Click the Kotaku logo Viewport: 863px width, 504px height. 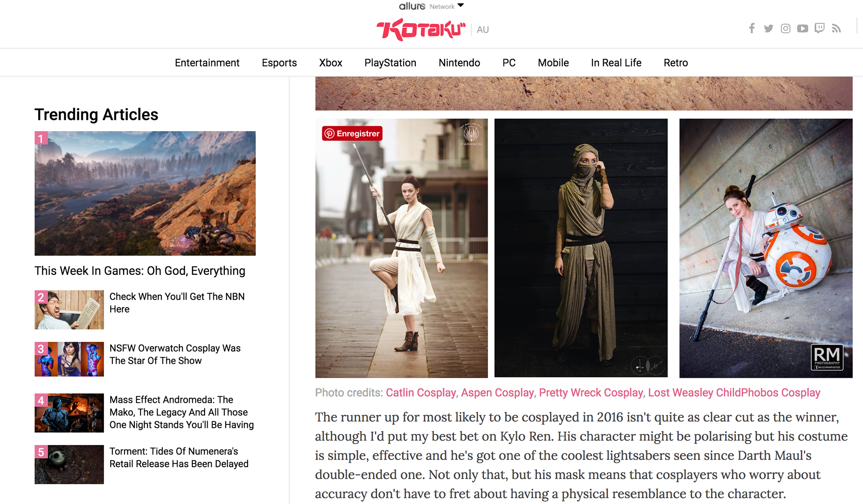[421, 30]
